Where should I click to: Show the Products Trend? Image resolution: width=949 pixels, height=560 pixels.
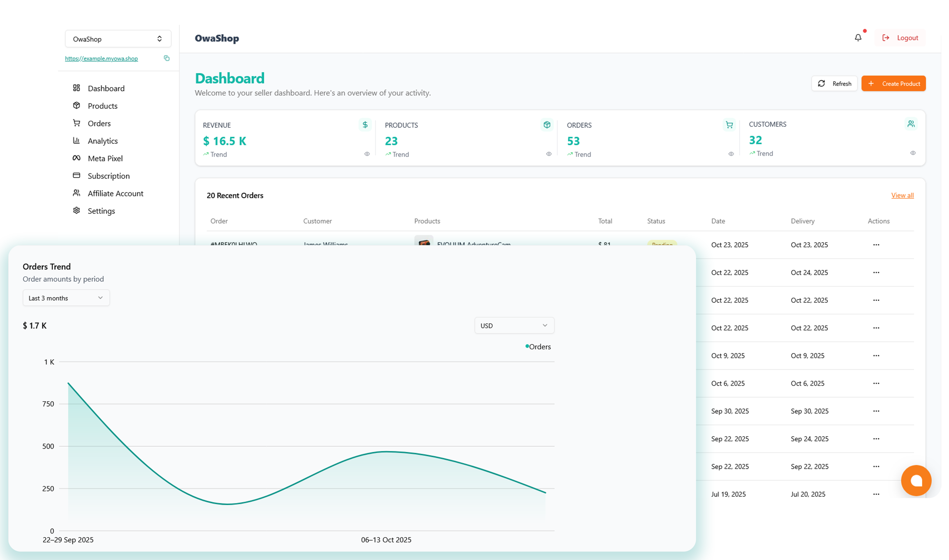click(x=397, y=154)
